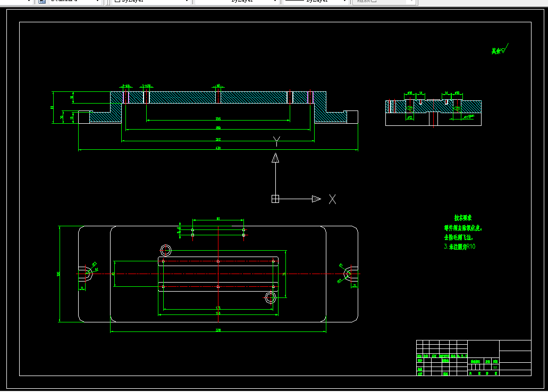Select the 1:1 scale cell in title block
Image resolution: width=548 pixels, height=392 pixels.
[x=495, y=368]
